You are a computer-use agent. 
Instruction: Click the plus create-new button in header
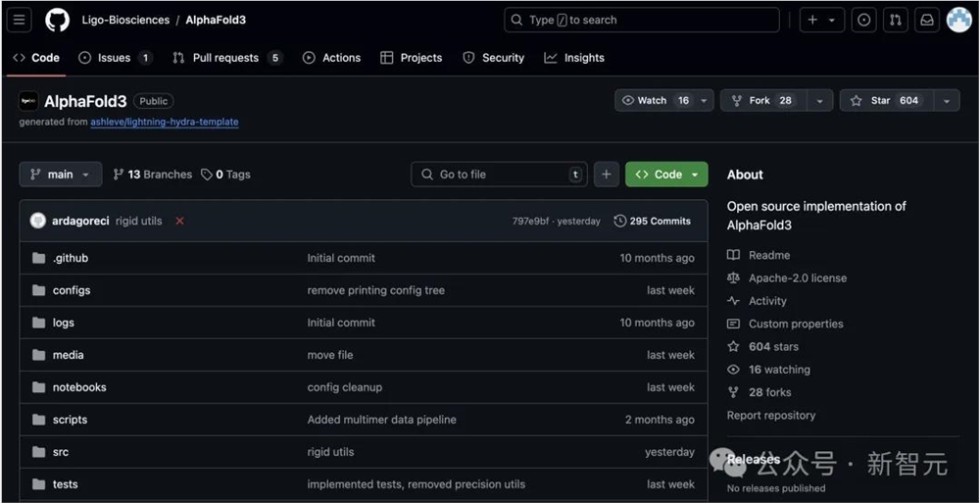(822, 20)
